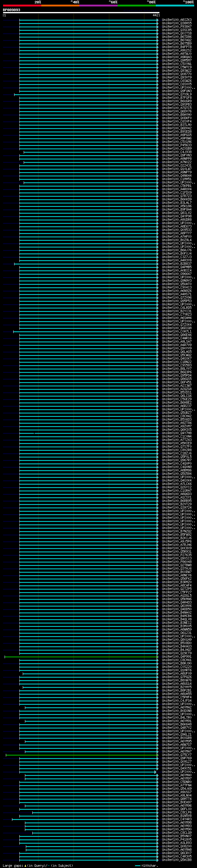197x868 pixels.
Task: Select the UniRef100_Q39724 label
Action: pyautogui.click(x=177, y=508)
